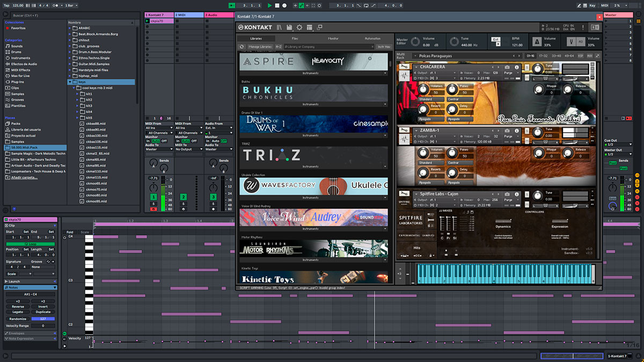The height and width of the screenshot is (362, 644).
Task: Open Kontakt's Monitor tab
Action: 333,39
